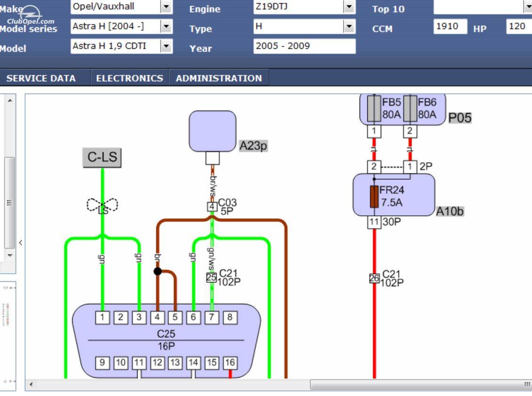Click the P05 fuse box label
The width and height of the screenshot is (532, 396).
coord(459,118)
